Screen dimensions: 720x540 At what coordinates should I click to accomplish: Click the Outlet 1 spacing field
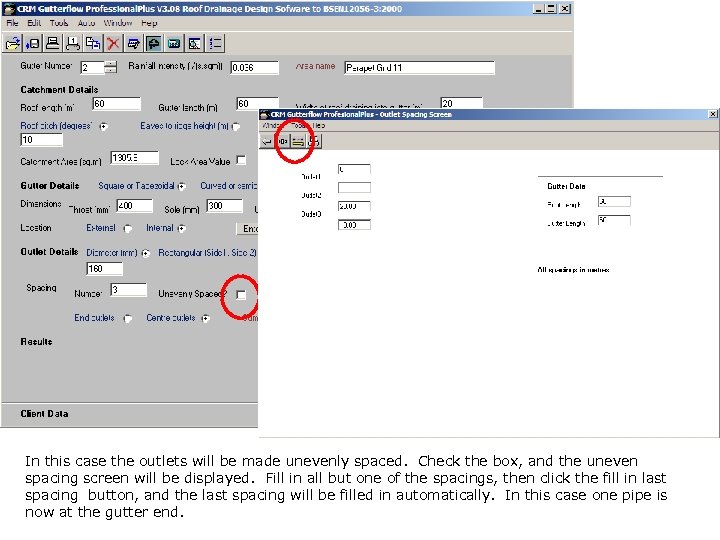pos(354,169)
